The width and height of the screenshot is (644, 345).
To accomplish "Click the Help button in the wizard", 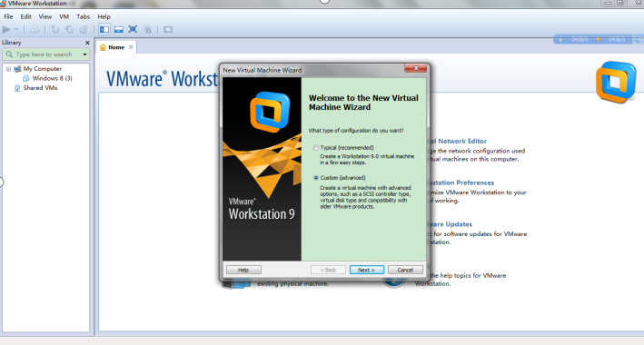I will 243,270.
